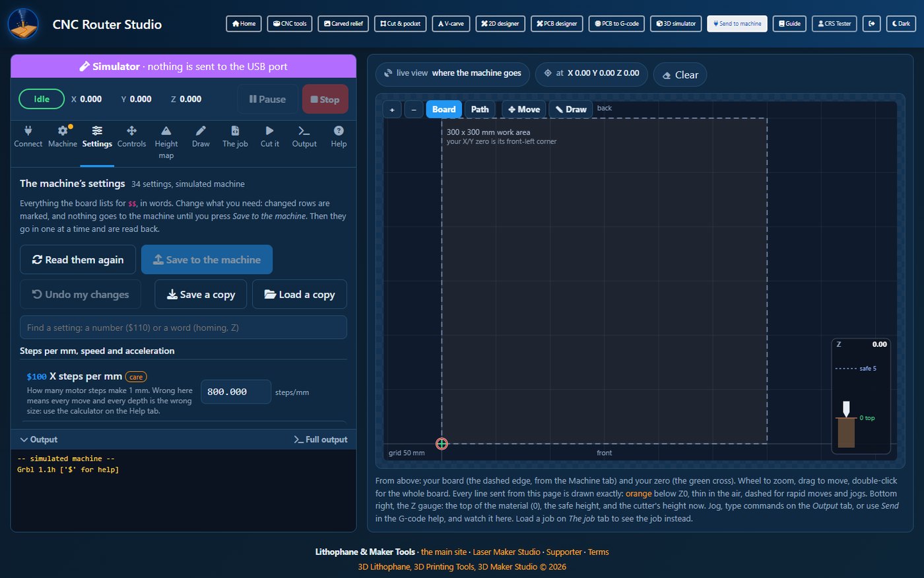Click the green zero cross marker on the board
924x578 pixels.
[x=442, y=444]
